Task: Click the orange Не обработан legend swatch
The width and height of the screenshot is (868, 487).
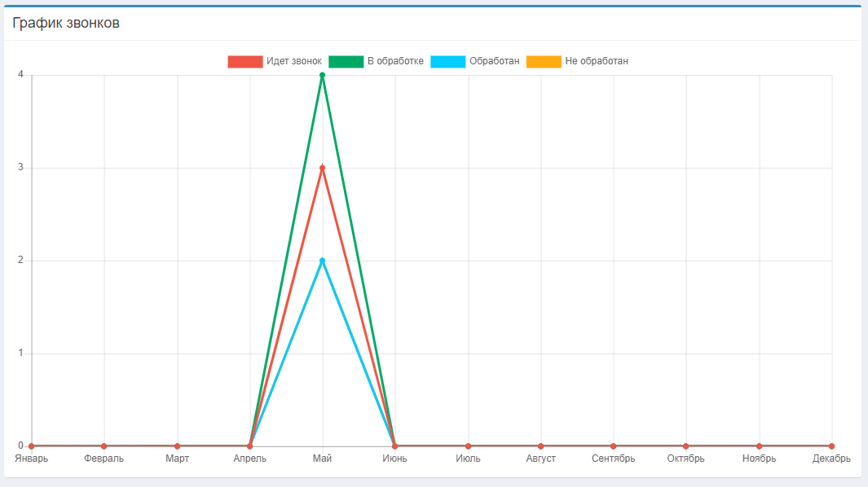Action: (x=544, y=62)
